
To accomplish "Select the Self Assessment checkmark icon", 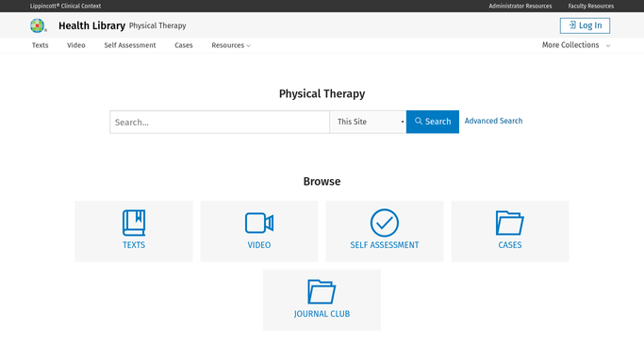I will 385,222.
